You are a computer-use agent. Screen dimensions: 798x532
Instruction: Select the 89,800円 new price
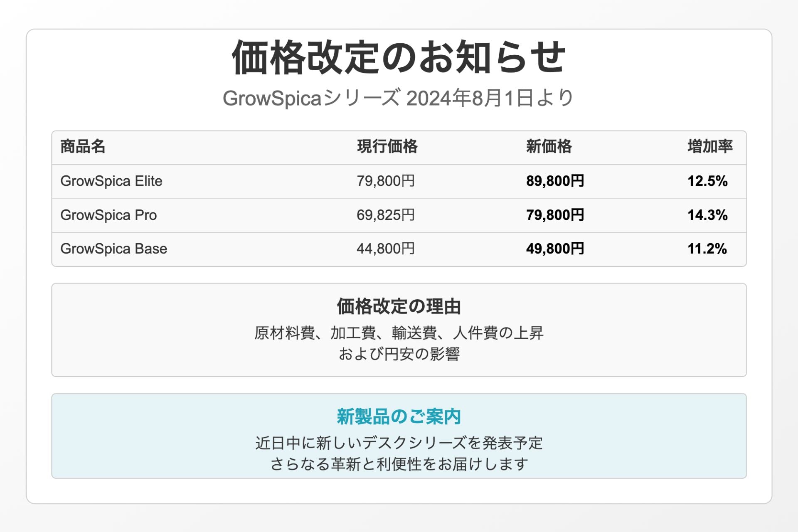click(x=555, y=181)
